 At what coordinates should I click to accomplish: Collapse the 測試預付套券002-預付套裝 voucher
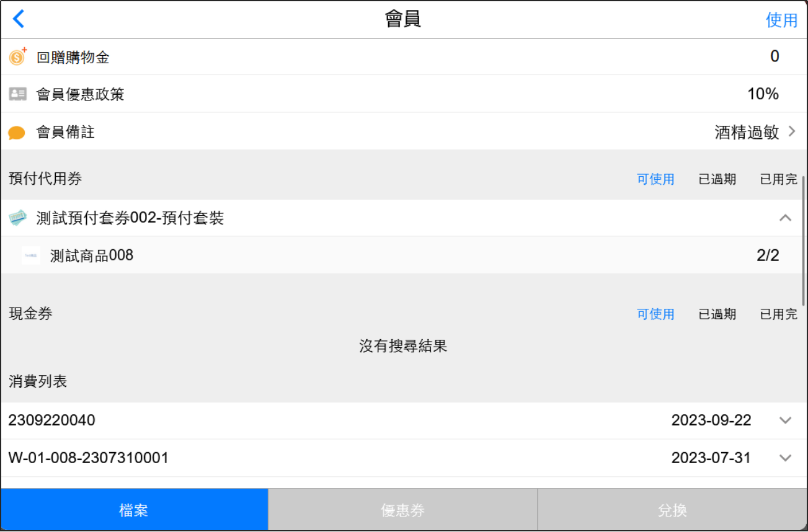tap(785, 218)
